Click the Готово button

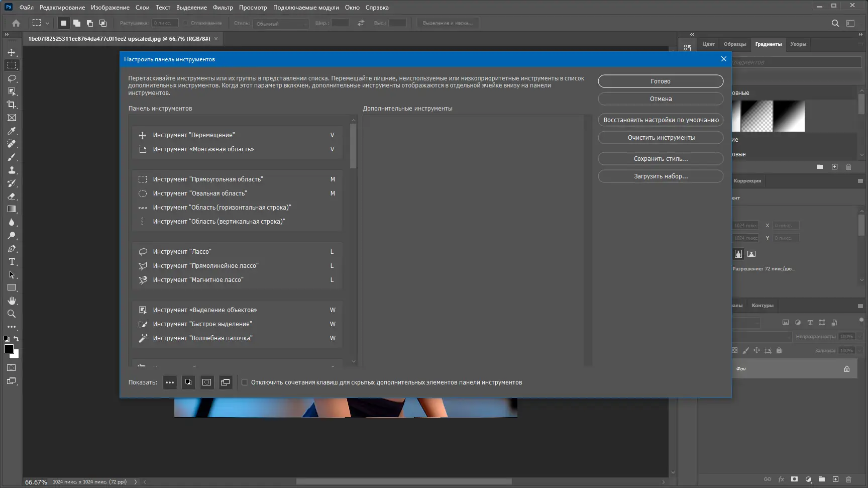point(661,81)
